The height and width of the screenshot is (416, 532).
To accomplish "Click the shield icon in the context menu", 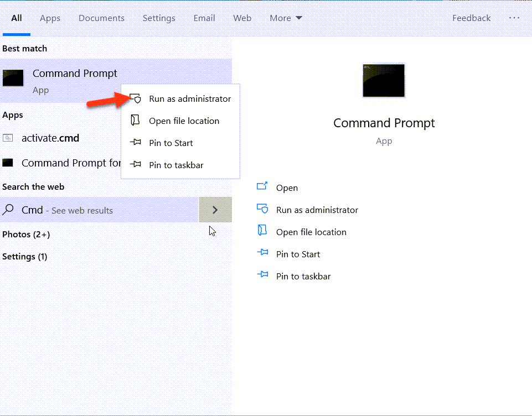I will 136,98.
